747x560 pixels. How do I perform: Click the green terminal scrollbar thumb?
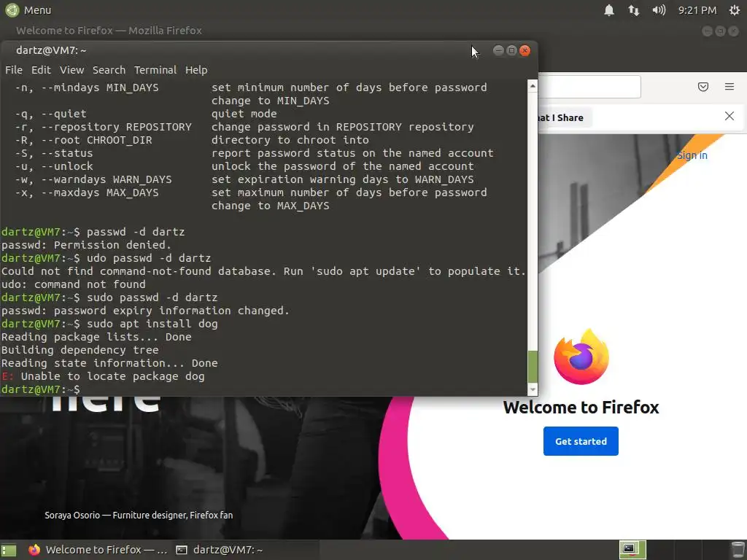coord(533,367)
